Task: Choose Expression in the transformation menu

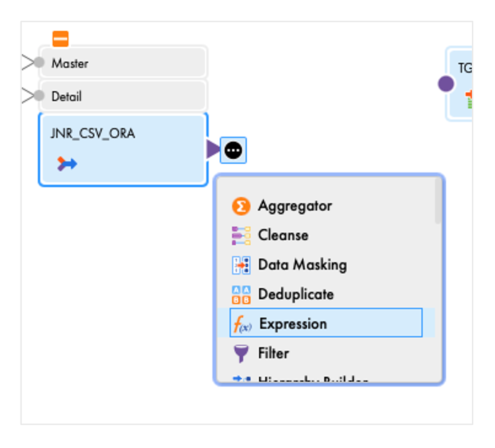Action: coord(293,323)
